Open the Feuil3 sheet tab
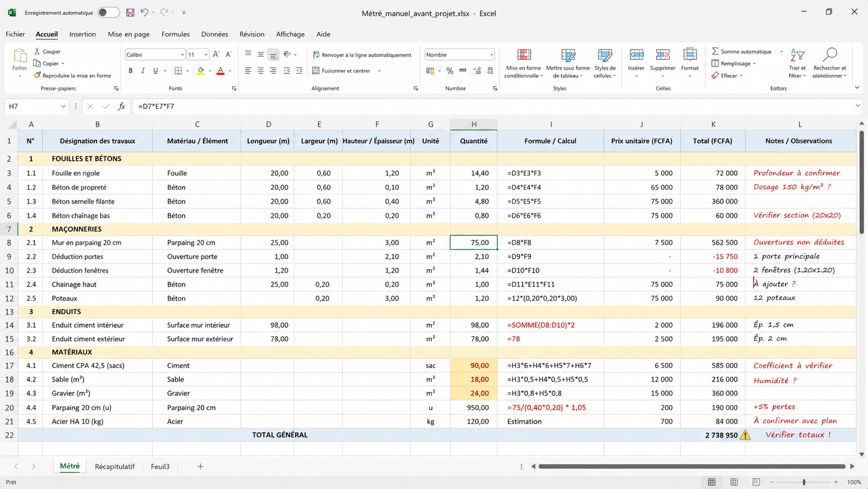 [x=160, y=467]
